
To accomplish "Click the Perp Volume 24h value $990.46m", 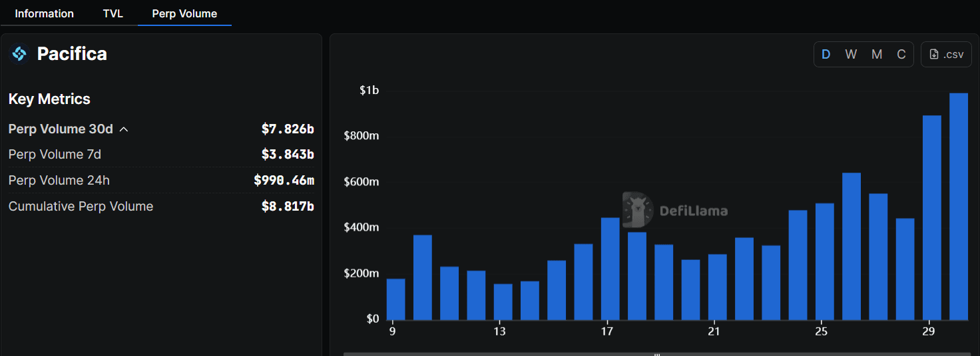I will click(x=284, y=181).
